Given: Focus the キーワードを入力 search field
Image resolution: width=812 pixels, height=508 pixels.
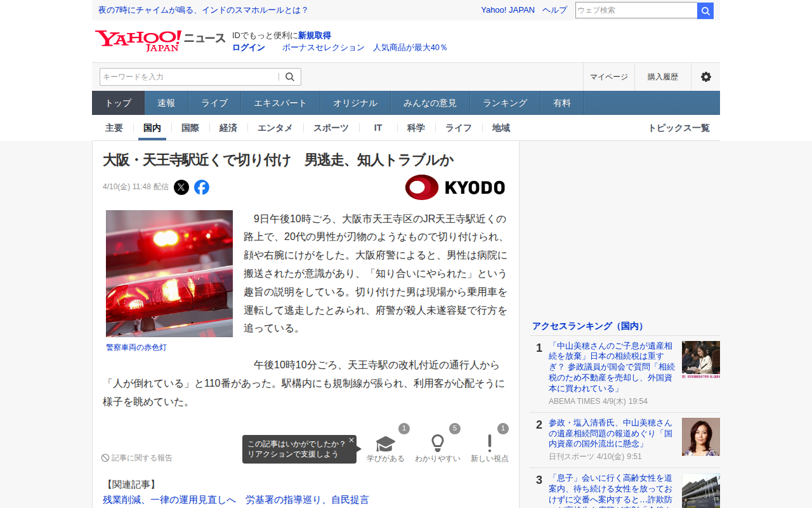Looking at the screenshot, I should [189, 77].
